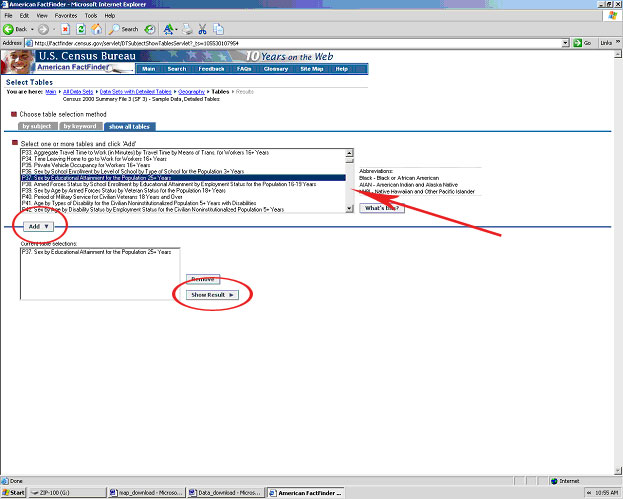Viewport: 623px width, 499px height.
Task: Open the Tools menu
Action: pos(91,15)
